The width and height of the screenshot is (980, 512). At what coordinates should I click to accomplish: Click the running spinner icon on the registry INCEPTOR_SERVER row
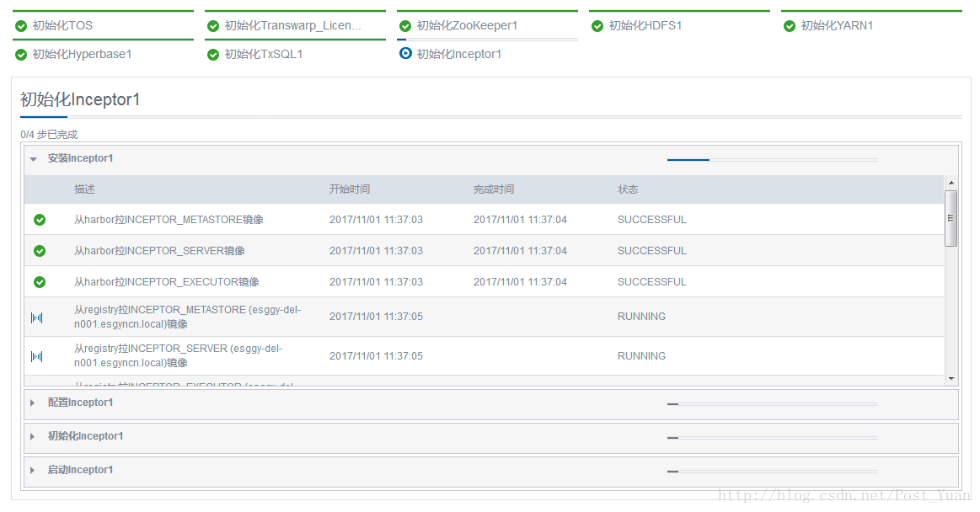37,356
